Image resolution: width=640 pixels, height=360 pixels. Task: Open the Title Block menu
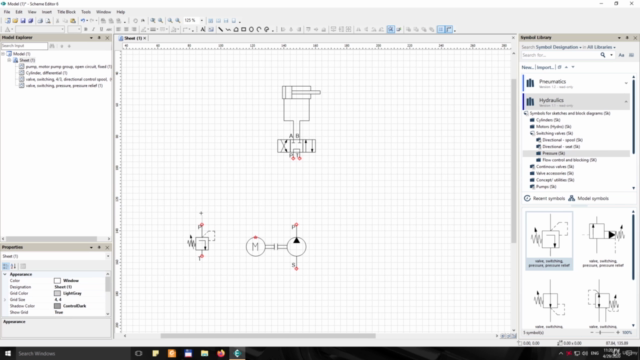click(x=66, y=12)
